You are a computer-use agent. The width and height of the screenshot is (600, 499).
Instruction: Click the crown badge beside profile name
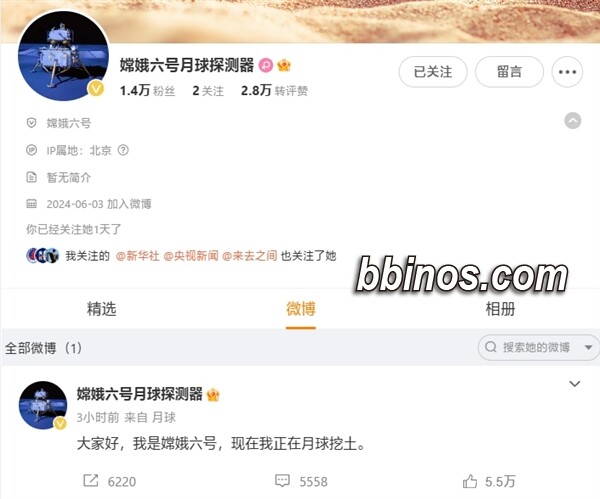click(284, 65)
